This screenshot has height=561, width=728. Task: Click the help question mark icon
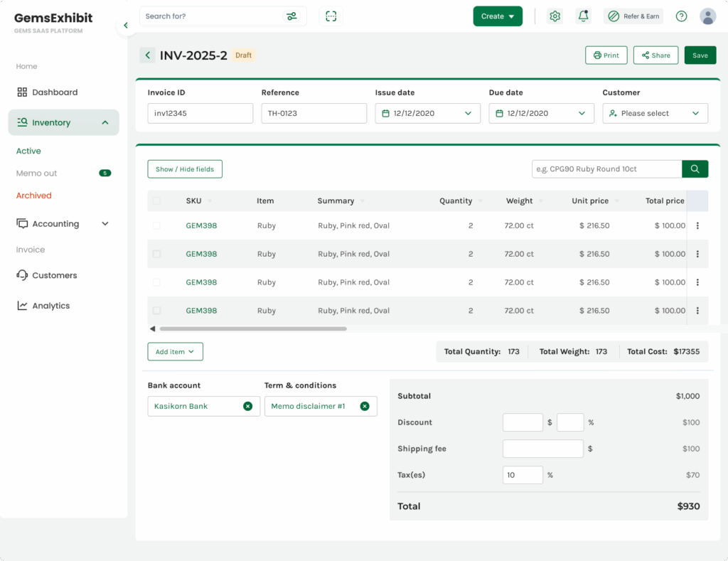click(x=681, y=16)
